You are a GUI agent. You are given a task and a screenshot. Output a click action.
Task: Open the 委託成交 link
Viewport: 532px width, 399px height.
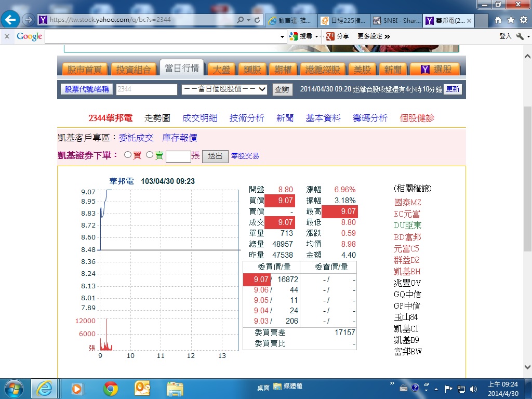(136, 138)
